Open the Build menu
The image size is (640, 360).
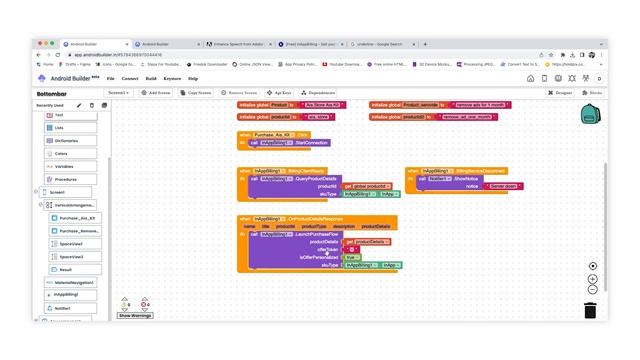coord(151,79)
